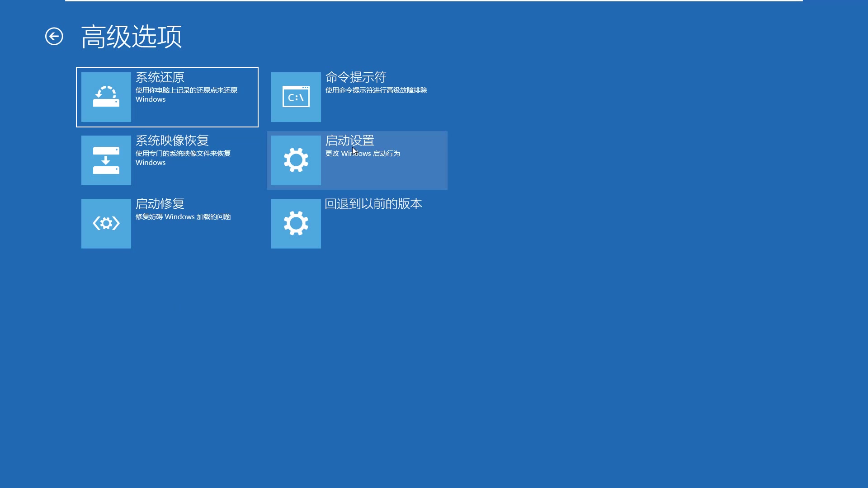
Task: Click the 系统映像恢复 download-to-drive icon
Action: 106,160
